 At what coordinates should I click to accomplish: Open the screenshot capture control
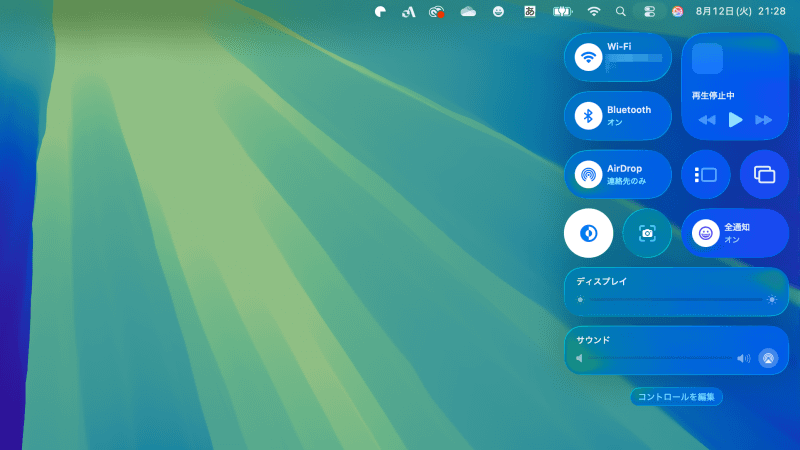(647, 233)
